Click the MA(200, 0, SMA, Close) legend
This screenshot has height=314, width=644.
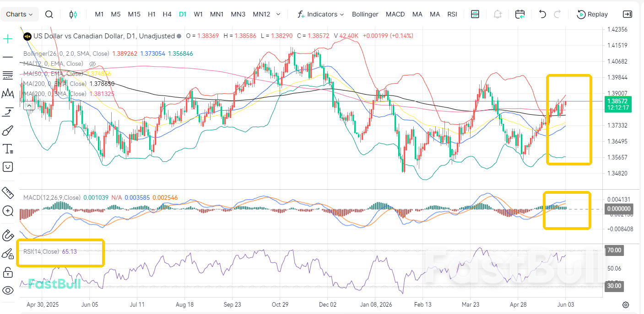[55, 94]
